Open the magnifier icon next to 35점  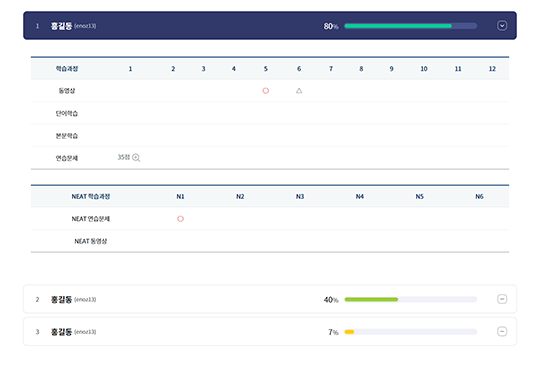coord(136,158)
